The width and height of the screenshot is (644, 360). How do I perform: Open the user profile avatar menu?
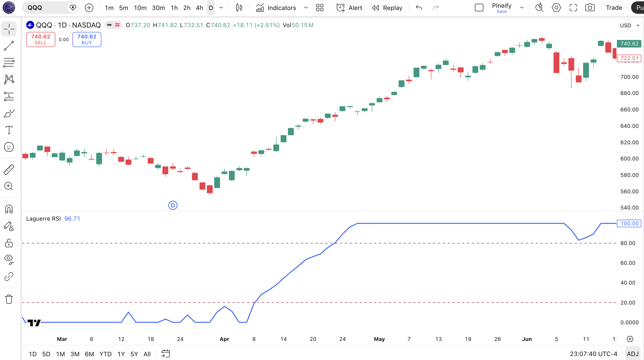click(9, 8)
